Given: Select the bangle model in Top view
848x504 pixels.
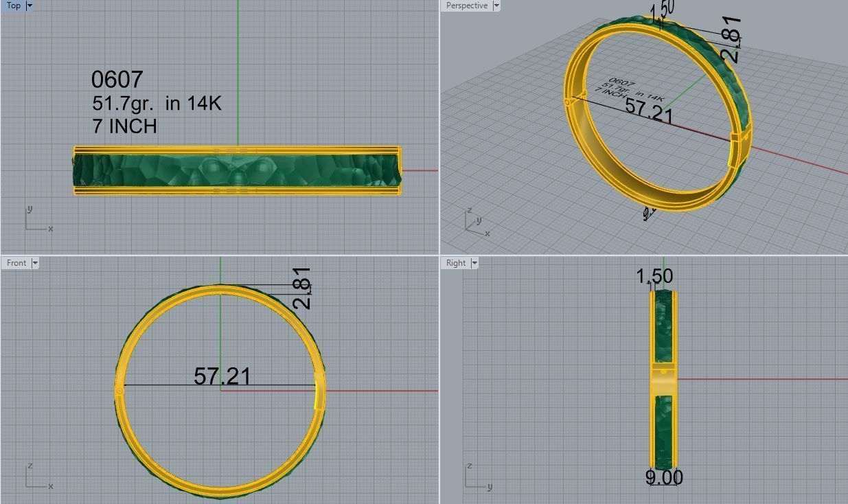Looking at the screenshot, I should [237, 170].
